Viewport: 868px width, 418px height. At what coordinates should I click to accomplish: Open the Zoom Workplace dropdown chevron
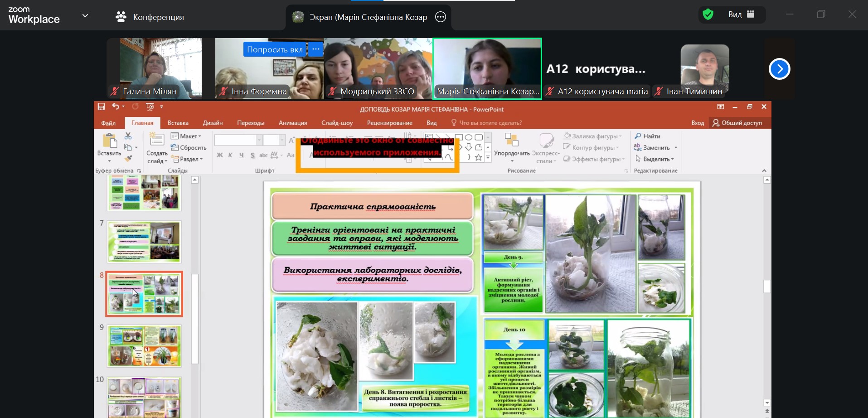[85, 16]
